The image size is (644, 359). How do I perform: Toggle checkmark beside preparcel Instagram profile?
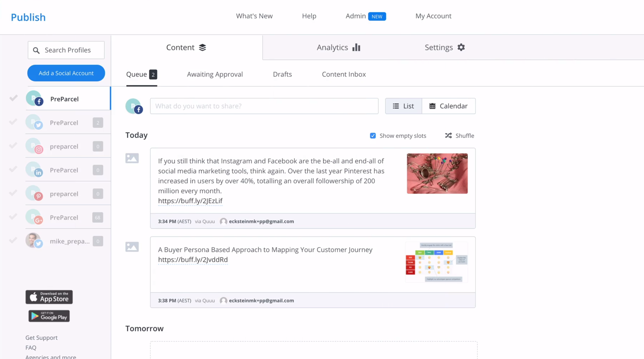click(13, 145)
